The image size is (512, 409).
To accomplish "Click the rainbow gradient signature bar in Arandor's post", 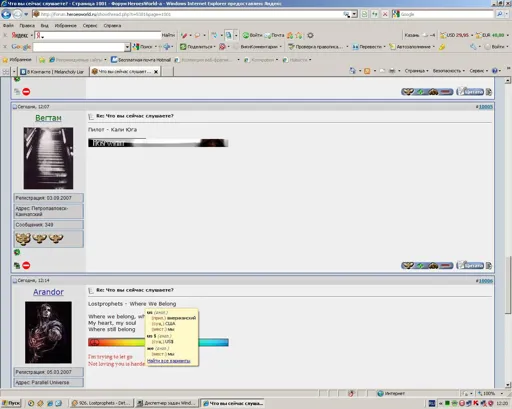I will click(158, 342).
